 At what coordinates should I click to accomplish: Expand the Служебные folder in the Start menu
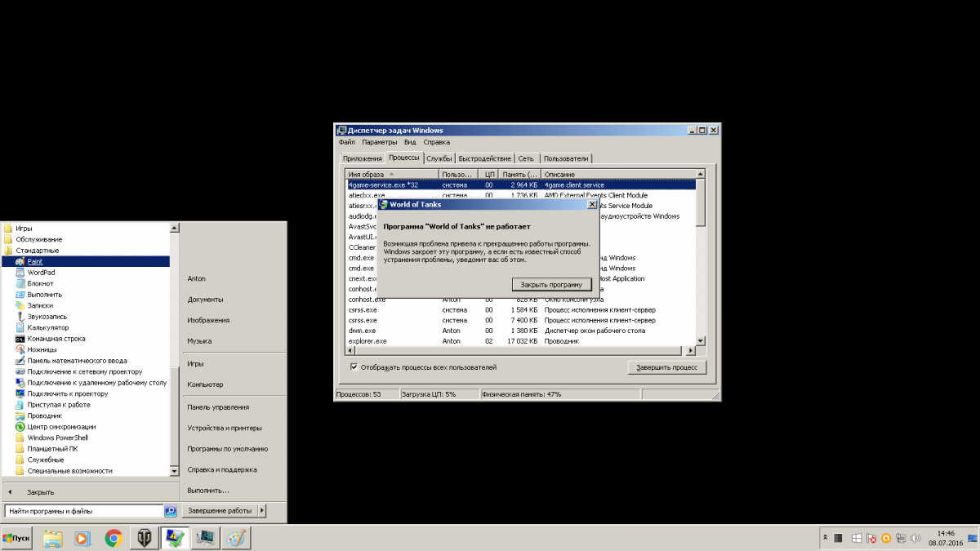point(46,460)
